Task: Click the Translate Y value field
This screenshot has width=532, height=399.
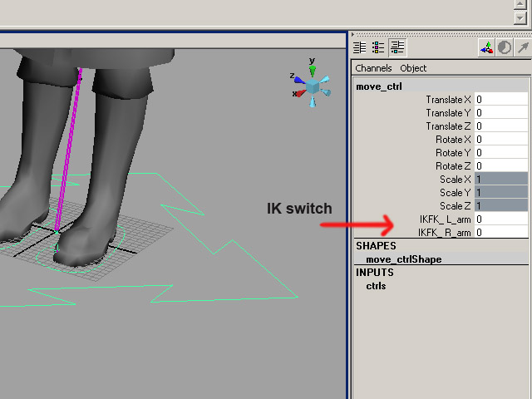Action: point(501,113)
